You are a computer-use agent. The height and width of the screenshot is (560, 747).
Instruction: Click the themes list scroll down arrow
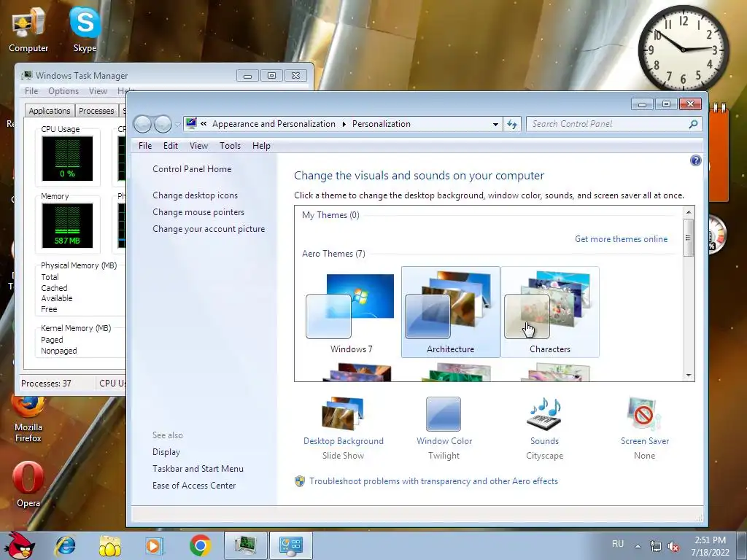(x=689, y=376)
